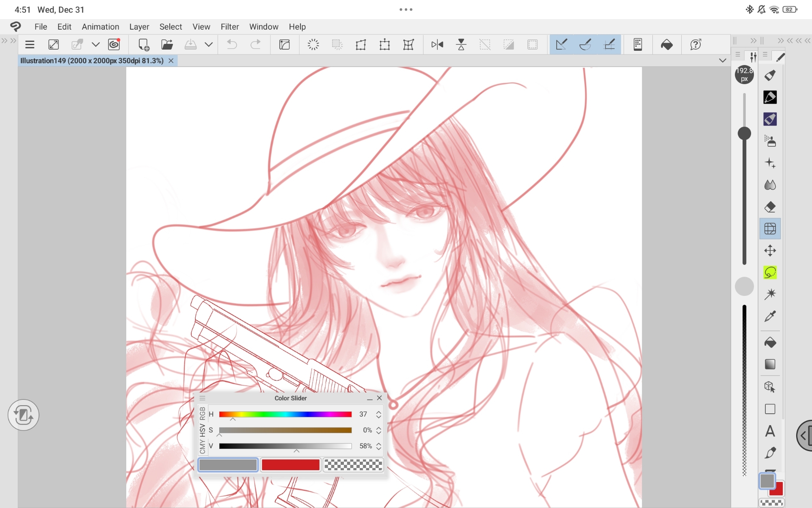Open the Filter menu
The image size is (812, 508).
tap(229, 27)
